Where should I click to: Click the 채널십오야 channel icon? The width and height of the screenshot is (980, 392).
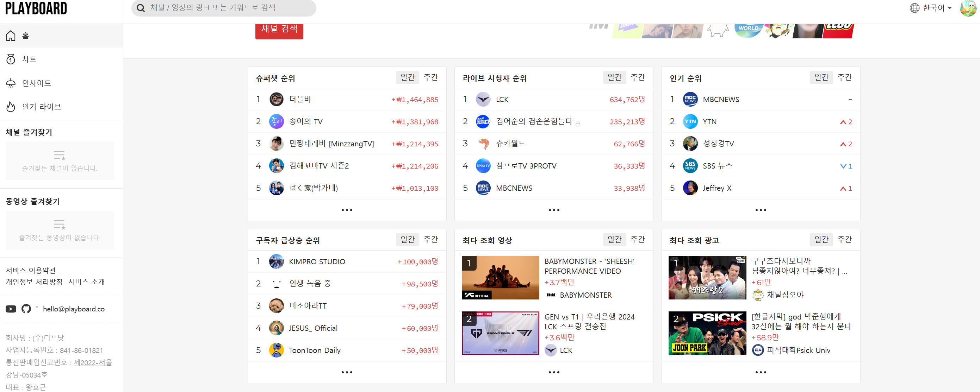758,295
